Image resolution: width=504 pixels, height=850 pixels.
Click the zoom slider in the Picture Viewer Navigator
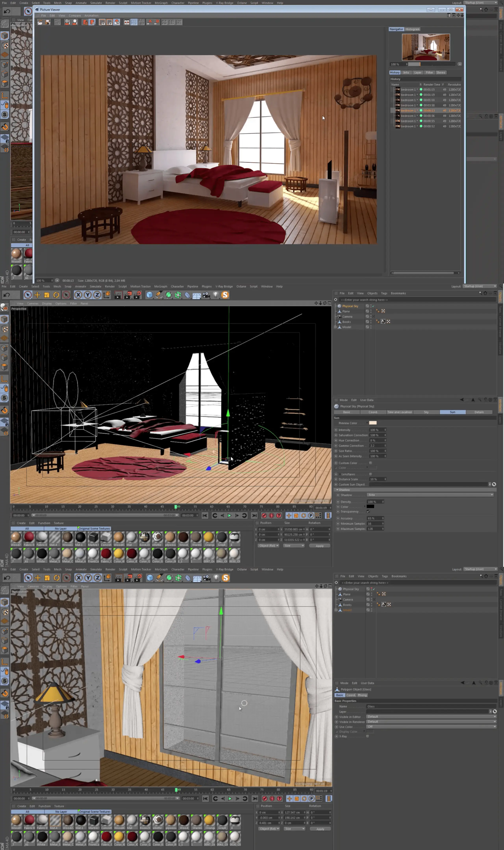[432, 64]
